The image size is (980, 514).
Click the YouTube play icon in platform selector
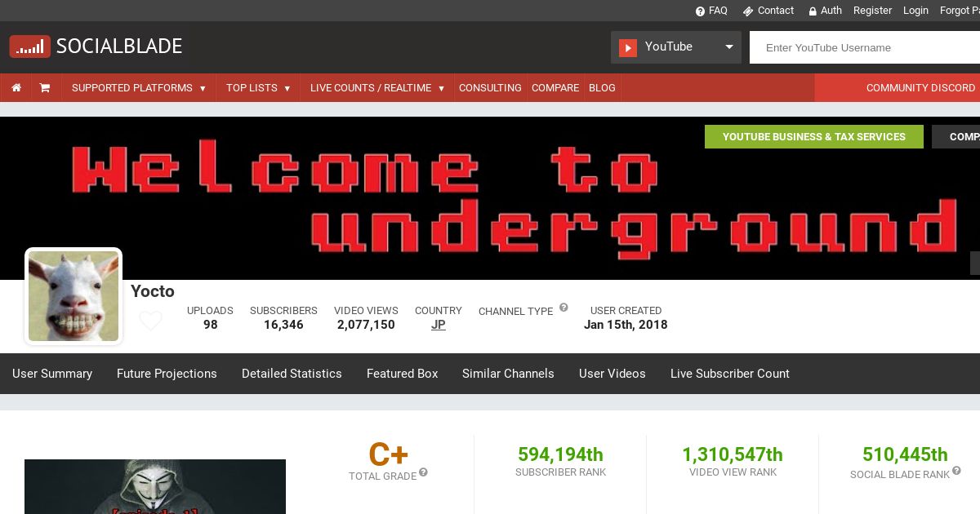627,47
